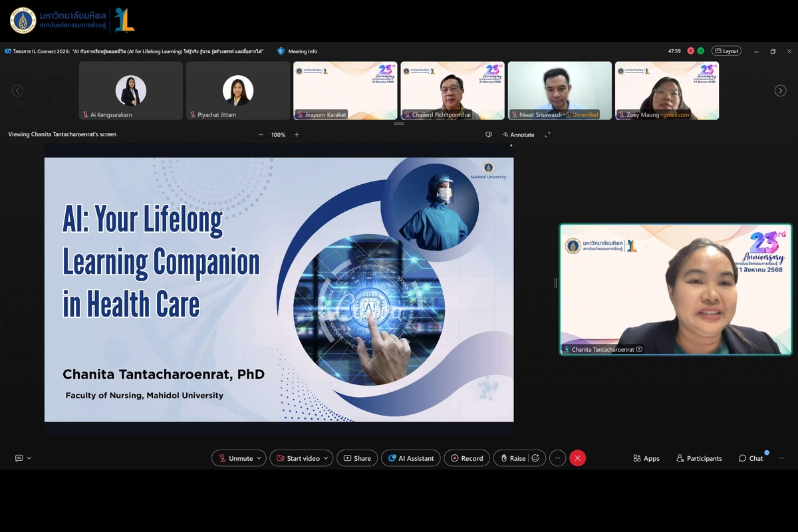Viewport: 798px width, 532px height.
Task: Open the Chat panel
Action: pos(751,458)
